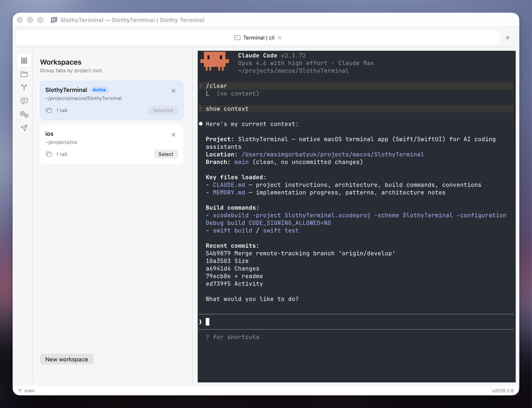Click the Selected badge on SlothyTerminal workspace
532x408 pixels.
(x=163, y=110)
